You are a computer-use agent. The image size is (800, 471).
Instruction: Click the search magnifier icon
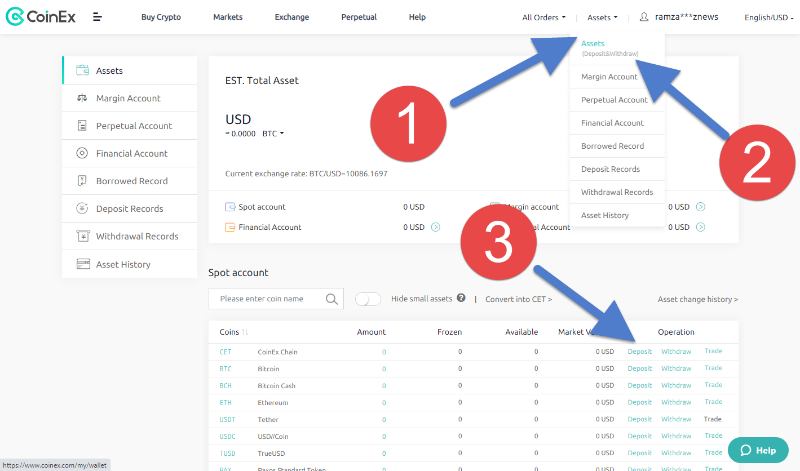tap(332, 299)
